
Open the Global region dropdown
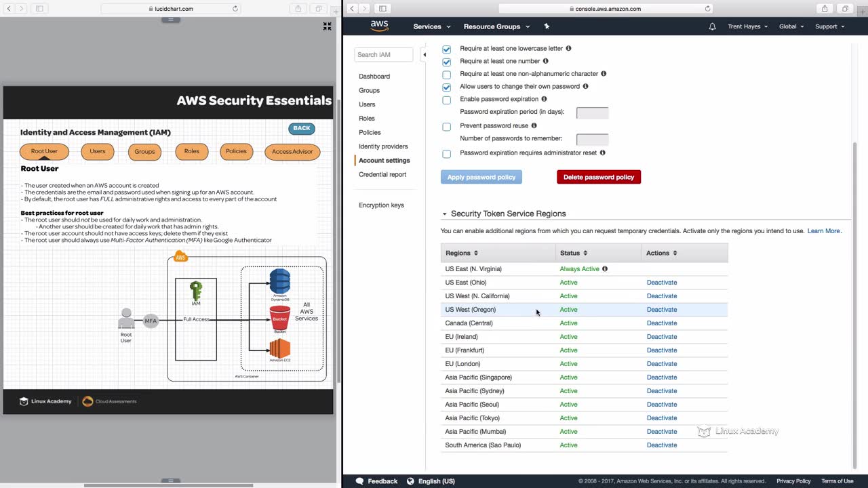tap(791, 26)
